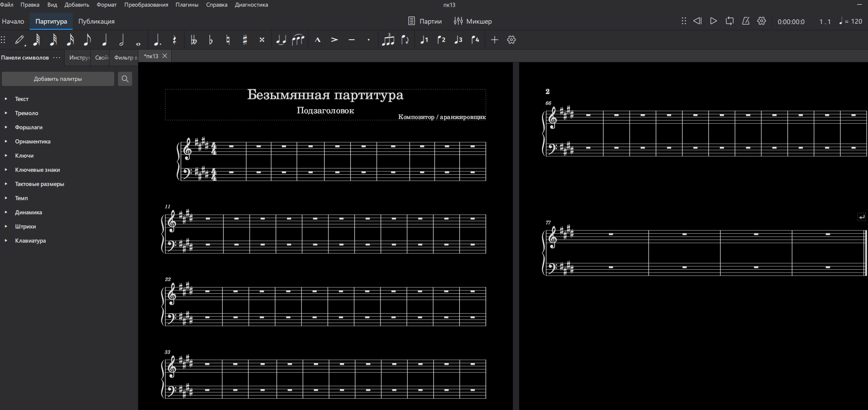Switch to the Свойства panel tab
Image resolution: width=868 pixels, height=410 pixels.
pyautogui.click(x=101, y=58)
